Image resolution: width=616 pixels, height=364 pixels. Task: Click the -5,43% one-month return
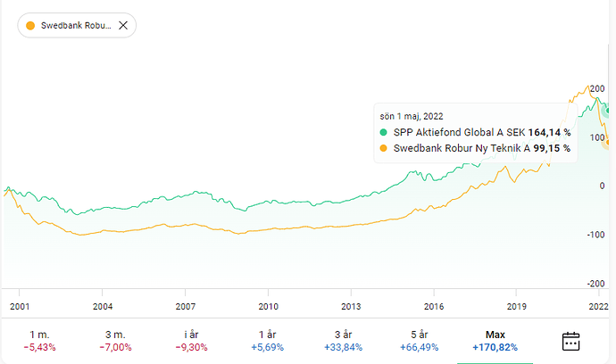(39, 348)
